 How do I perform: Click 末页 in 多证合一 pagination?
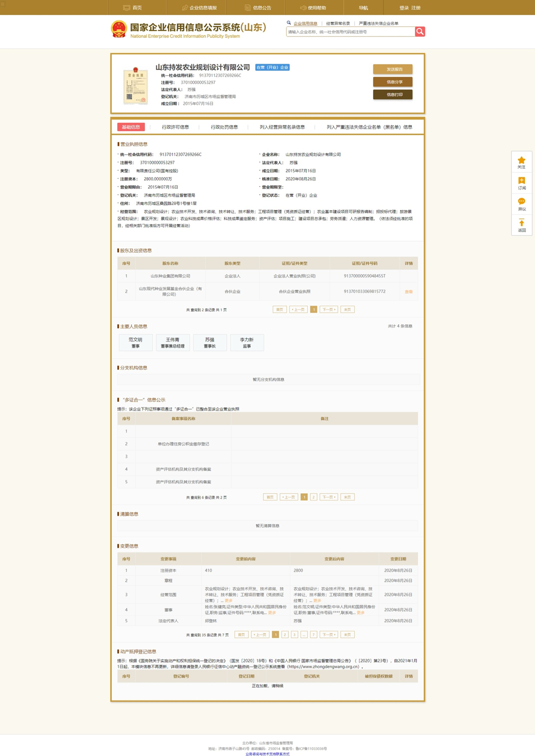tap(347, 497)
